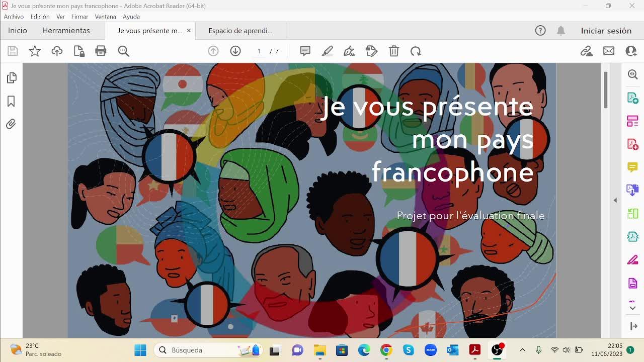Go to the next page
This screenshot has height=362, width=644.
point(235,51)
